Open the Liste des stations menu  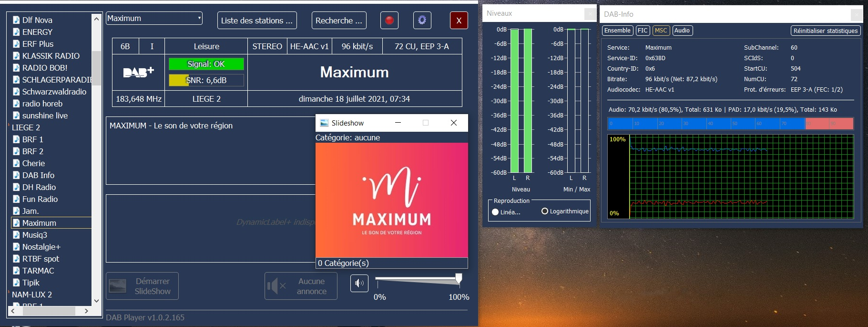pos(257,21)
